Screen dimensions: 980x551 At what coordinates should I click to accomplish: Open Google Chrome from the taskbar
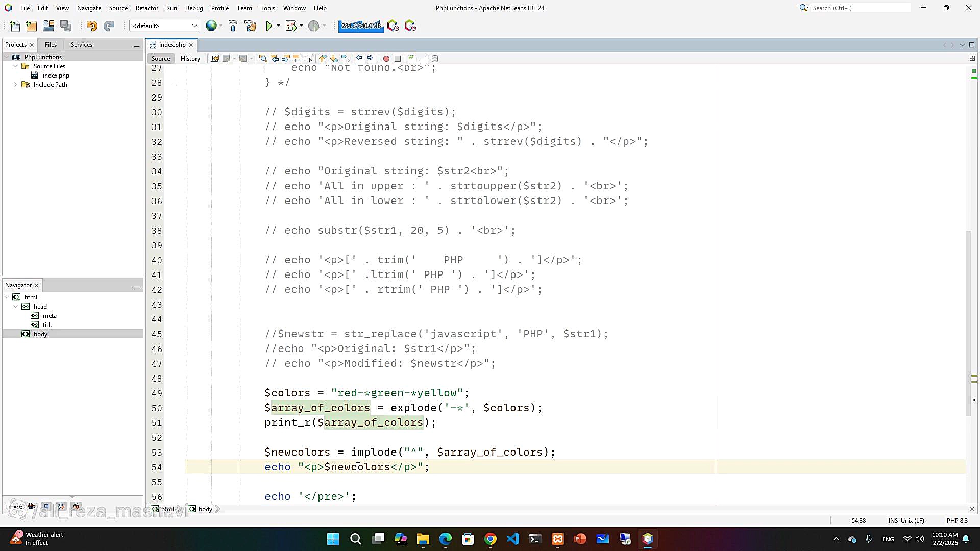point(491,539)
